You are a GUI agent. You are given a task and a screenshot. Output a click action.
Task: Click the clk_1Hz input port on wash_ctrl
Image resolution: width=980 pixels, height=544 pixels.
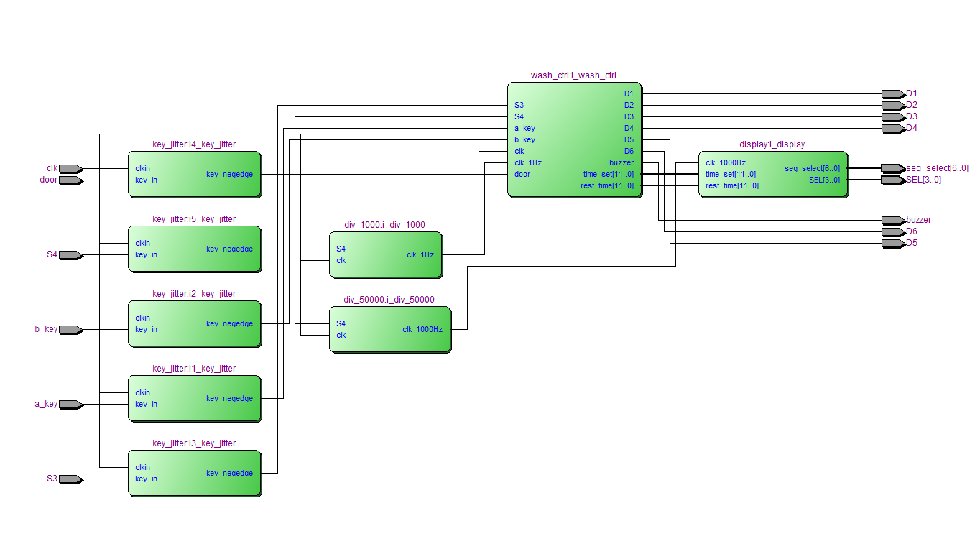coord(528,163)
